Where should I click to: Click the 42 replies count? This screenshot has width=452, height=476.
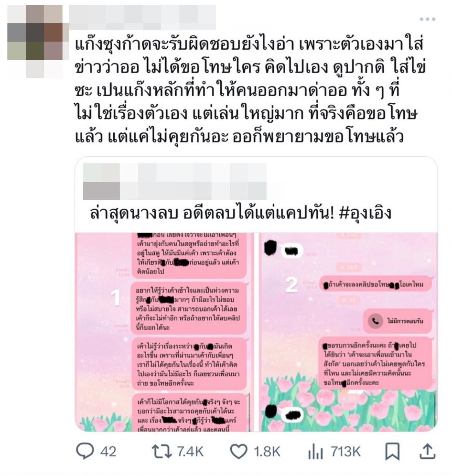pos(108,452)
